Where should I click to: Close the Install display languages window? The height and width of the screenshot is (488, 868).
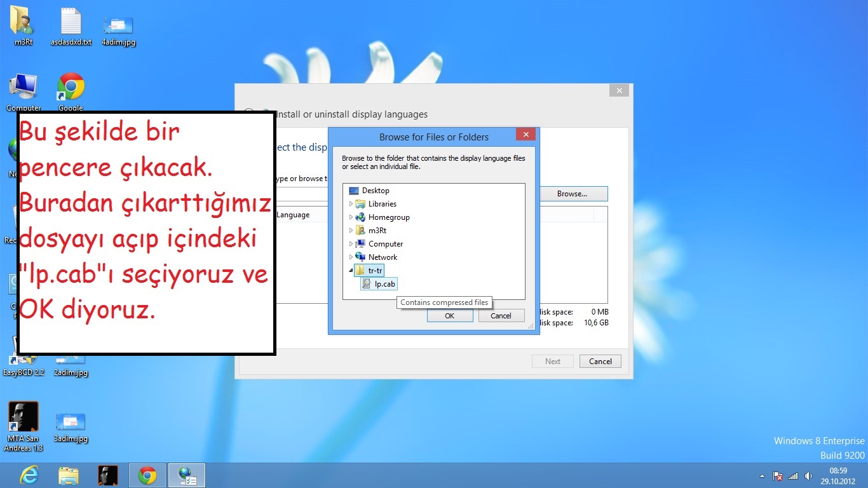(619, 91)
